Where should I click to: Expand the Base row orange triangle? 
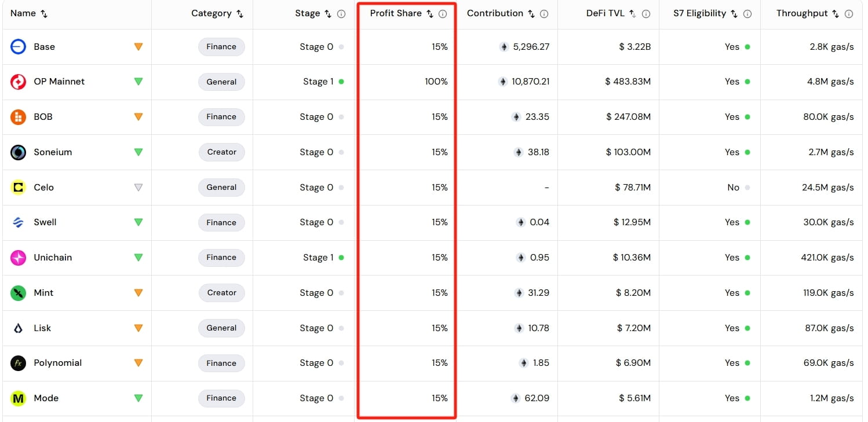138,47
